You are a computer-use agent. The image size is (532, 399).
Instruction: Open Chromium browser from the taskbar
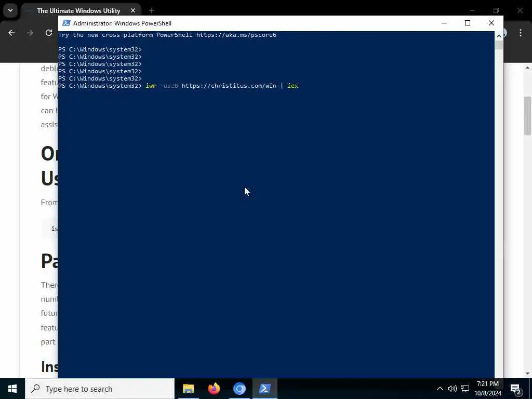coord(239,389)
